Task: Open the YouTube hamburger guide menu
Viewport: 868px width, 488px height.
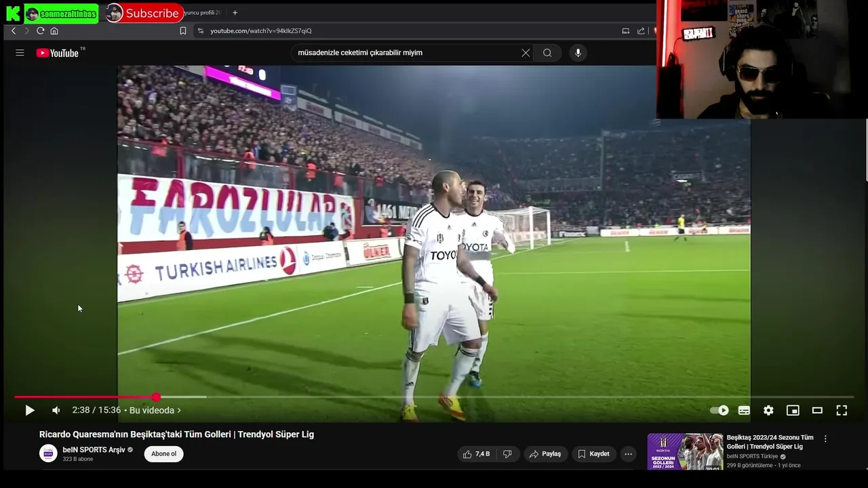Action: [x=20, y=53]
